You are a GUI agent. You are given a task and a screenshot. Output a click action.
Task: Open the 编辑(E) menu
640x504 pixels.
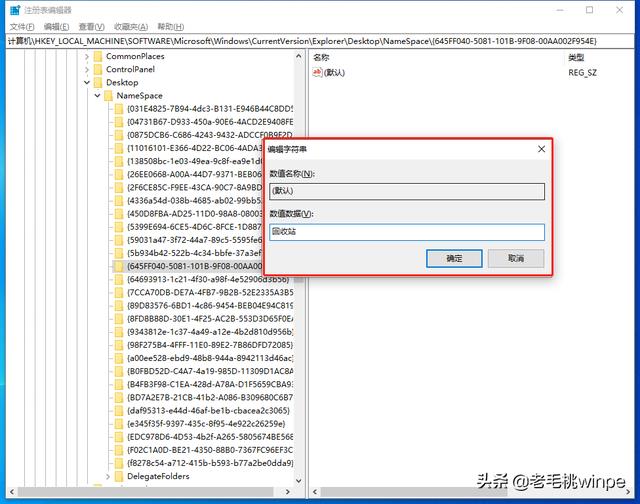pyautogui.click(x=56, y=27)
